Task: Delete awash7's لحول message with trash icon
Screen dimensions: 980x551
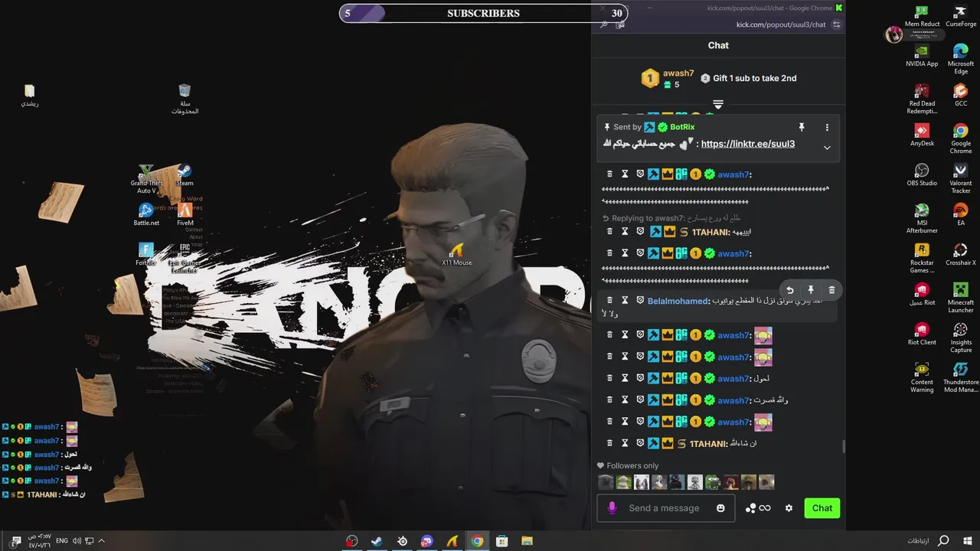Action: click(x=609, y=378)
